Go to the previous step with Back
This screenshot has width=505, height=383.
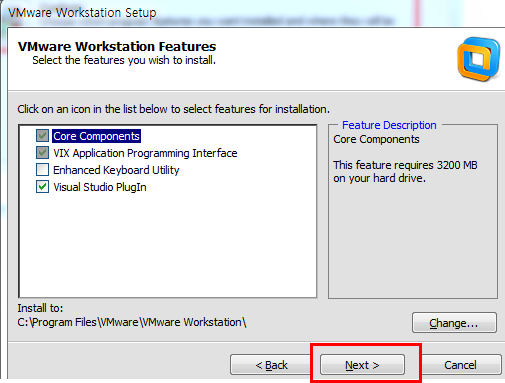click(x=271, y=365)
